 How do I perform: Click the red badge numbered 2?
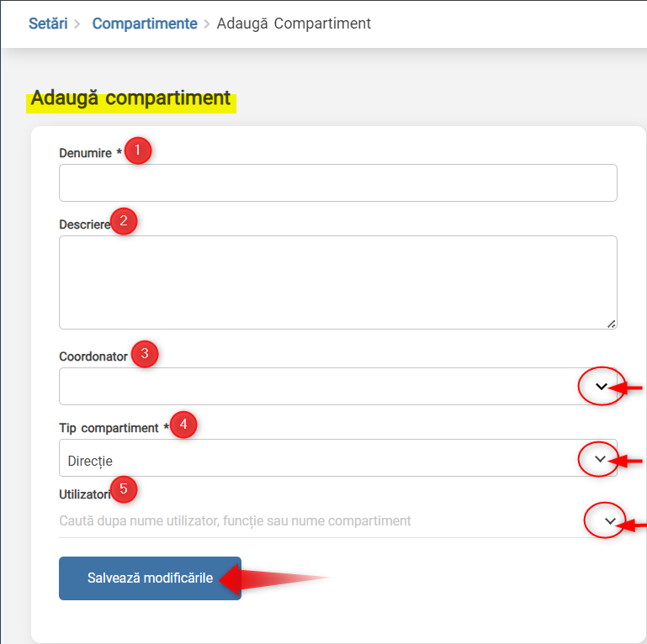[124, 221]
